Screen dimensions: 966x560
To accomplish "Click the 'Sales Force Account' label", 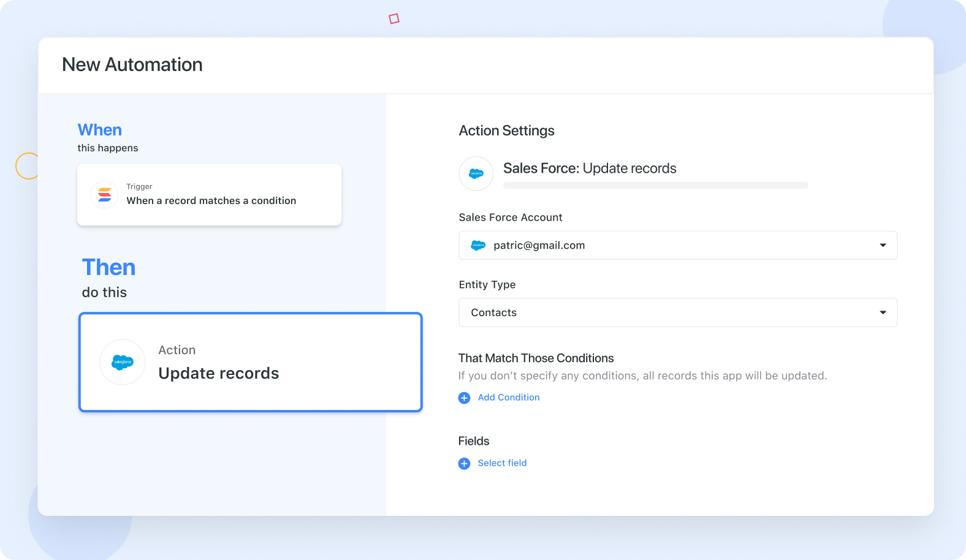I will tap(511, 218).
